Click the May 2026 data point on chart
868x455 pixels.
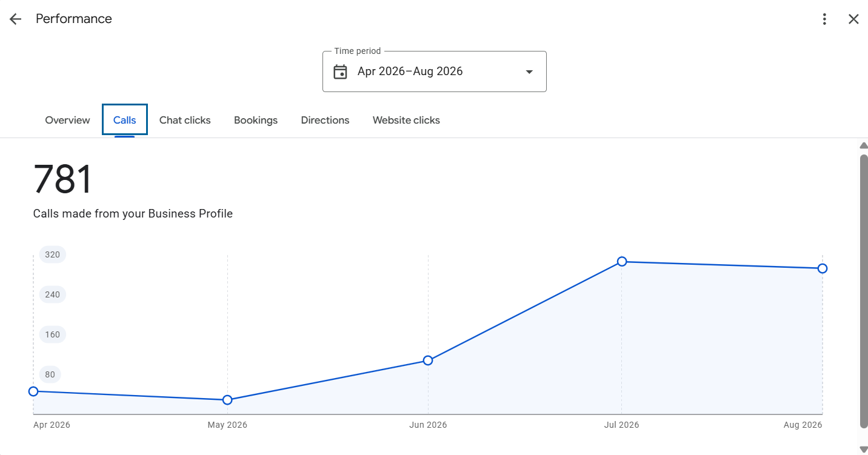tap(227, 400)
